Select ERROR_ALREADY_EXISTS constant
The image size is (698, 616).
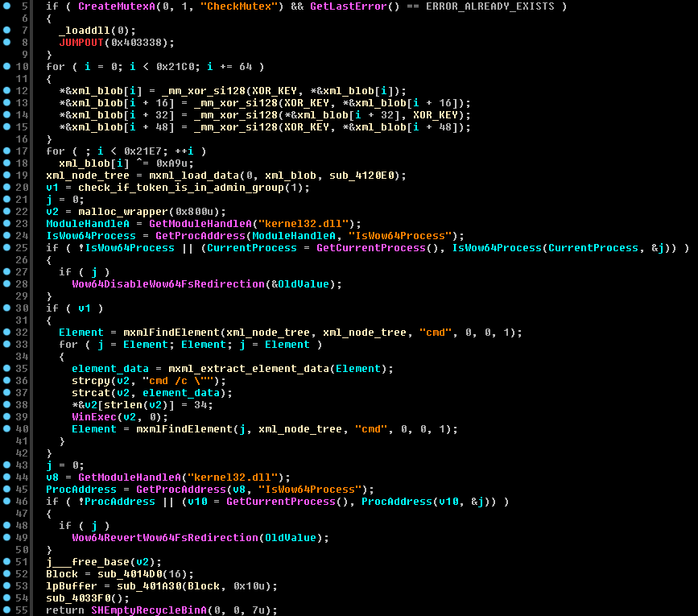pyautogui.click(x=490, y=6)
